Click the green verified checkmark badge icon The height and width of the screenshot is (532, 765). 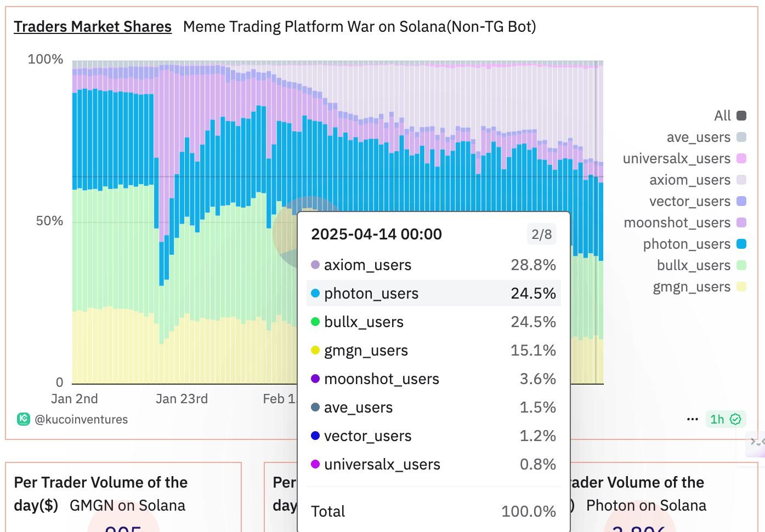(x=735, y=419)
